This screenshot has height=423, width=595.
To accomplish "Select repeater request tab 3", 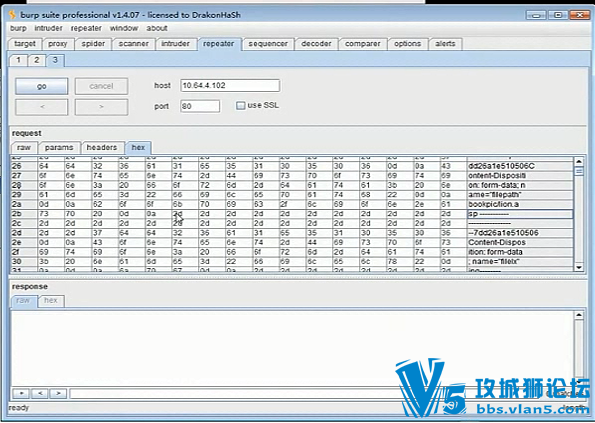I will click(x=55, y=60).
